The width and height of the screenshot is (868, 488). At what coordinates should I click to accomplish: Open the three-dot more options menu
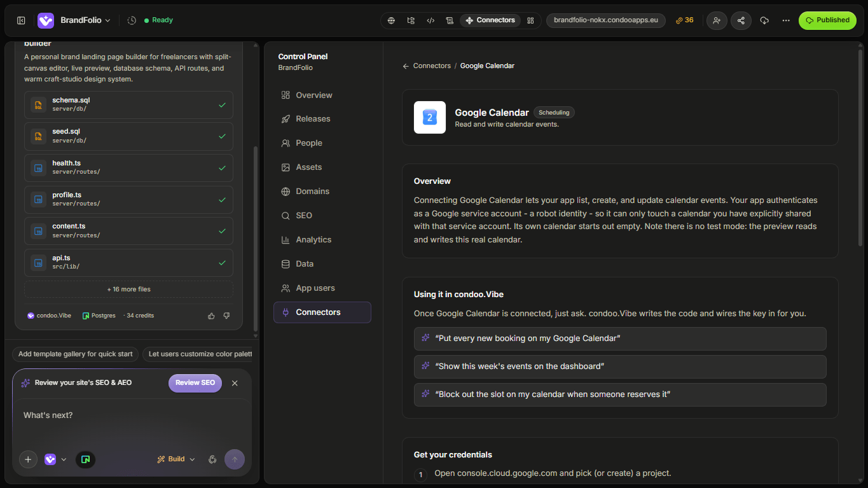[786, 20]
